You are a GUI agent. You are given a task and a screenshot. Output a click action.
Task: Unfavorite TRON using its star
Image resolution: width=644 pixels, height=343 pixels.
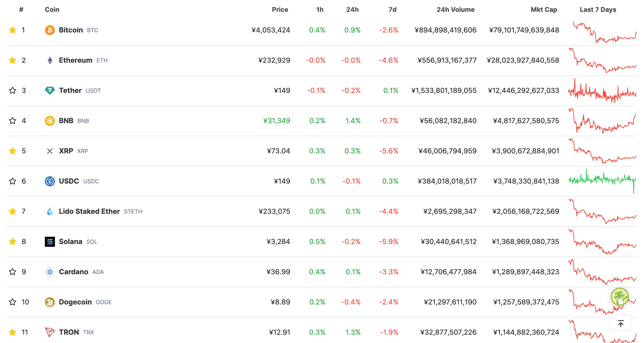click(x=12, y=332)
